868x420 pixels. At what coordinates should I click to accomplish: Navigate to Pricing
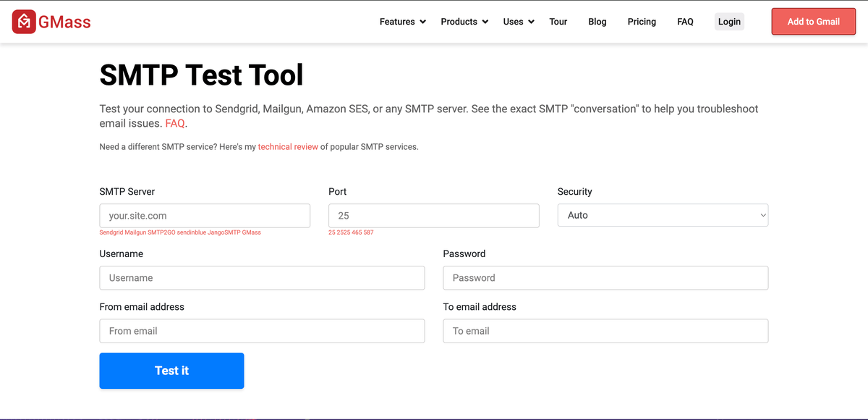(642, 22)
